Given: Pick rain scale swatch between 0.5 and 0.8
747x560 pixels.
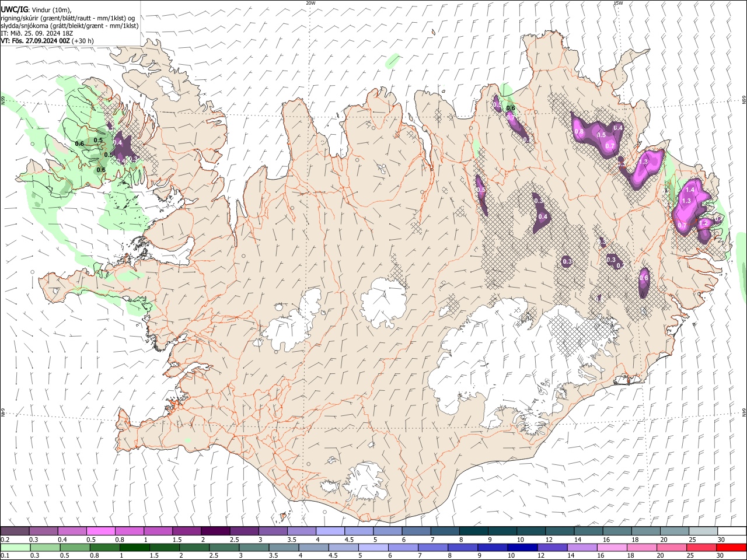Looking at the screenshot, I should tap(75, 547).
